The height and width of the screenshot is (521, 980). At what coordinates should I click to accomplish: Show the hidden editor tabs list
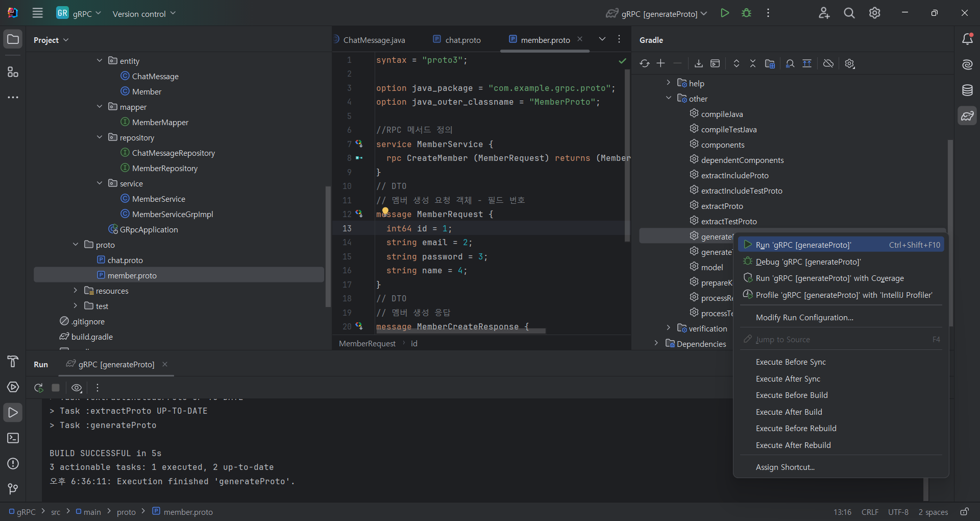[x=602, y=39]
